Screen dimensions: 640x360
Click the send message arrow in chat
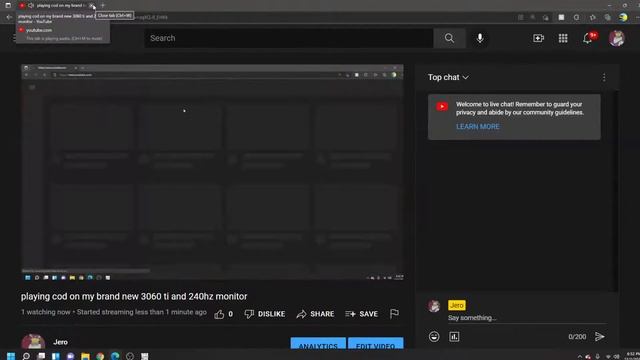pyautogui.click(x=600, y=337)
